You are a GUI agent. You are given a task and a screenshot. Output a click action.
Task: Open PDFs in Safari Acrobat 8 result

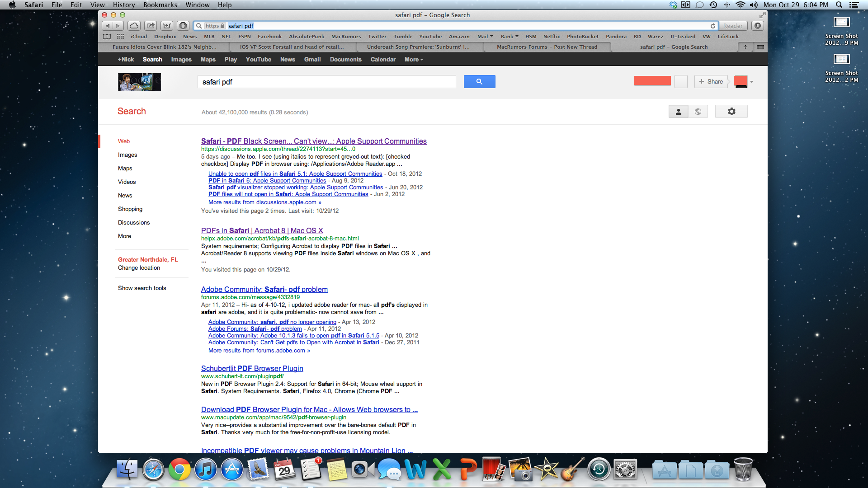click(262, 231)
